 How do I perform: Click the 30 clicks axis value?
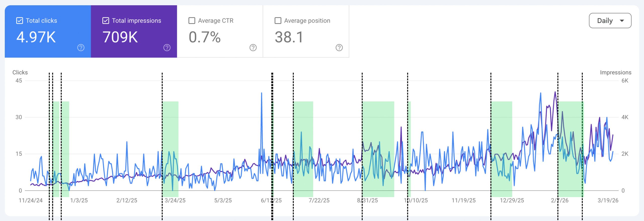pos(19,117)
